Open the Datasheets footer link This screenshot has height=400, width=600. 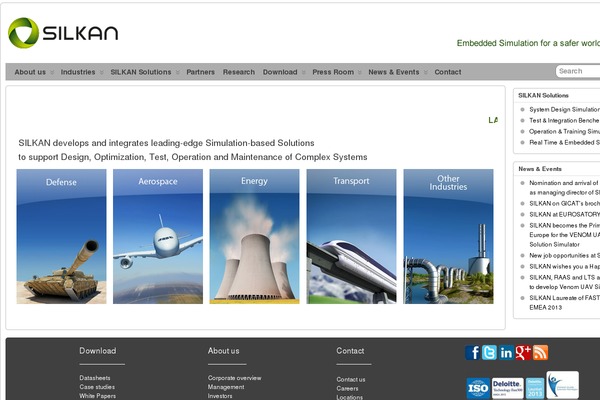(95, 378)
